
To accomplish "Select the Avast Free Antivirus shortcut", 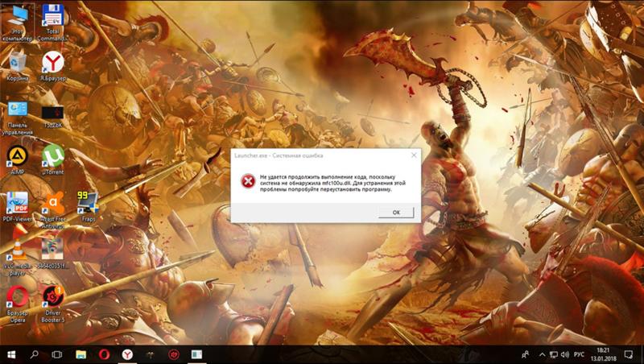I will [x=53, y=209].
